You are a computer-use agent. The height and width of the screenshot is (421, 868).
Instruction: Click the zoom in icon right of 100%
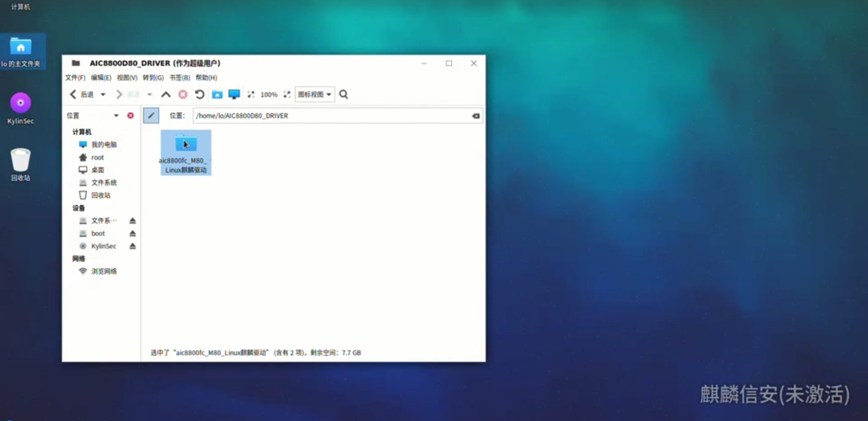[x=287, y=95]
